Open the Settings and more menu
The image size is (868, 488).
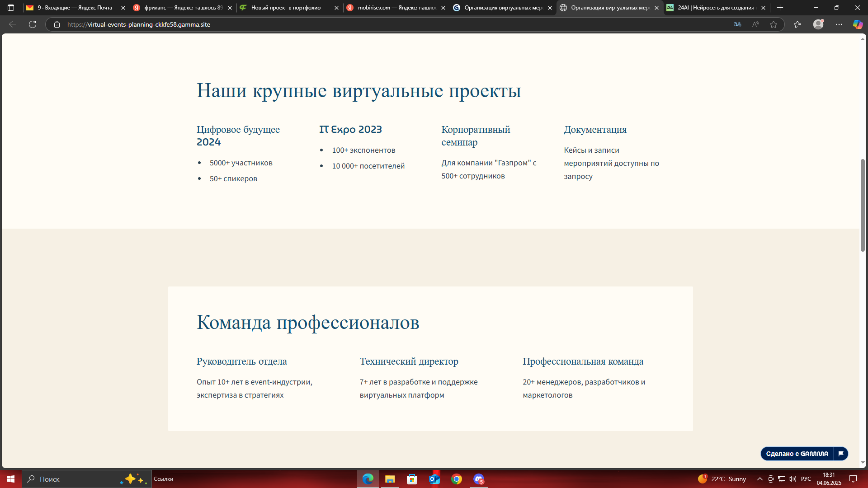(839, 24)
